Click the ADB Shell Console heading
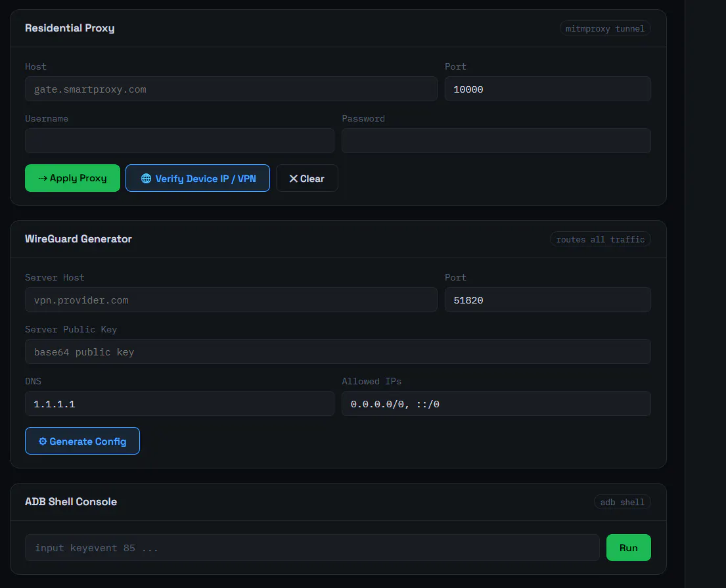726x588 pixels. pos(71,502)
